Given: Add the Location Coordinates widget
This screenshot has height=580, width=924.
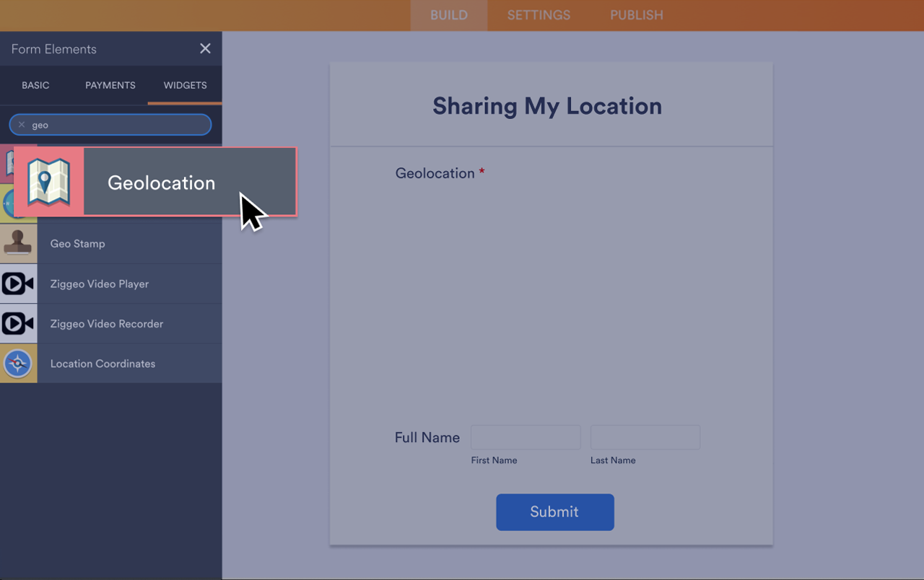Looking at the screenshot, I should point(103,363).
